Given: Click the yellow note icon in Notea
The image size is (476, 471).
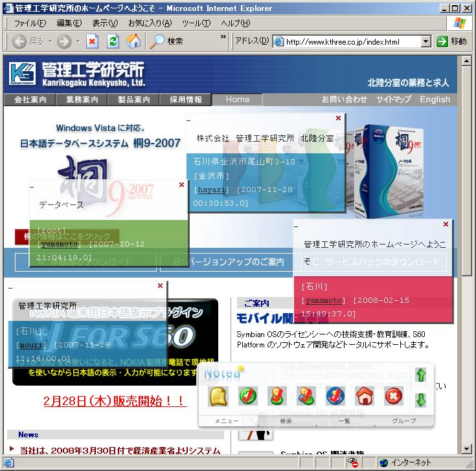Looking at the screenshot, I should pyautogui.click(x=218, y=396).
